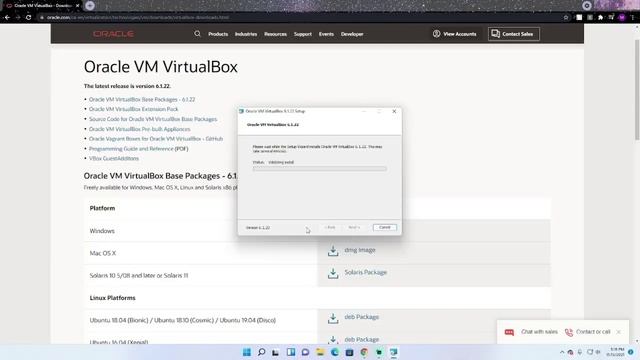This screenshot has height=360, width=640.
Task: Show hidden system tray icons
Action: click(562, 352)
